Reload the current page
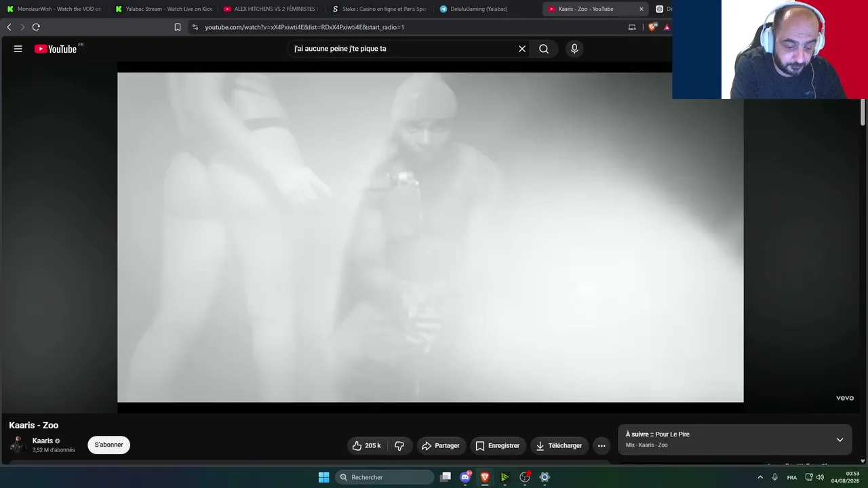The width and height of the screenshot is (868, 488). click(x=36, y=27)
